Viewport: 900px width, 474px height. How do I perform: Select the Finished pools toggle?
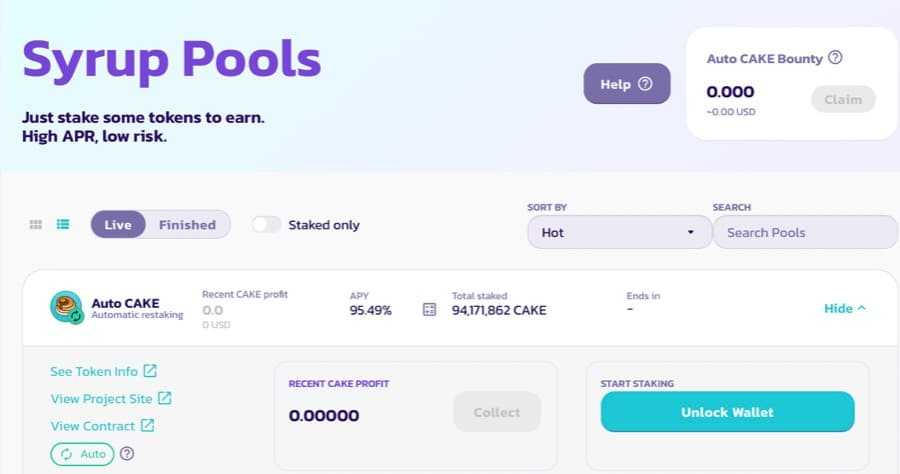point(187,225)
